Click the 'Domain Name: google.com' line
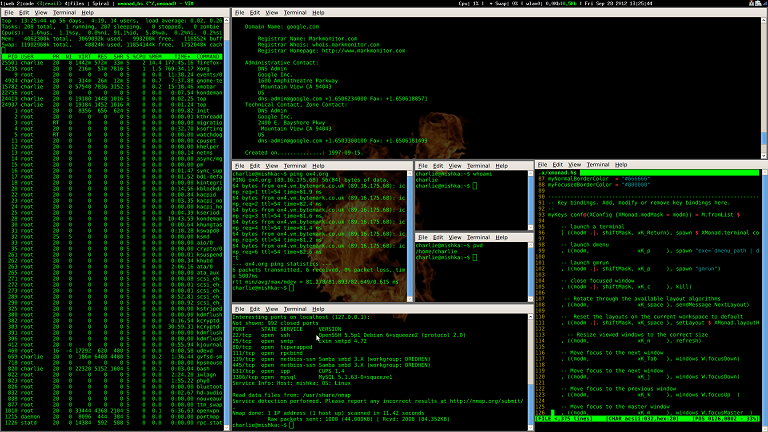 pos(282,27)
